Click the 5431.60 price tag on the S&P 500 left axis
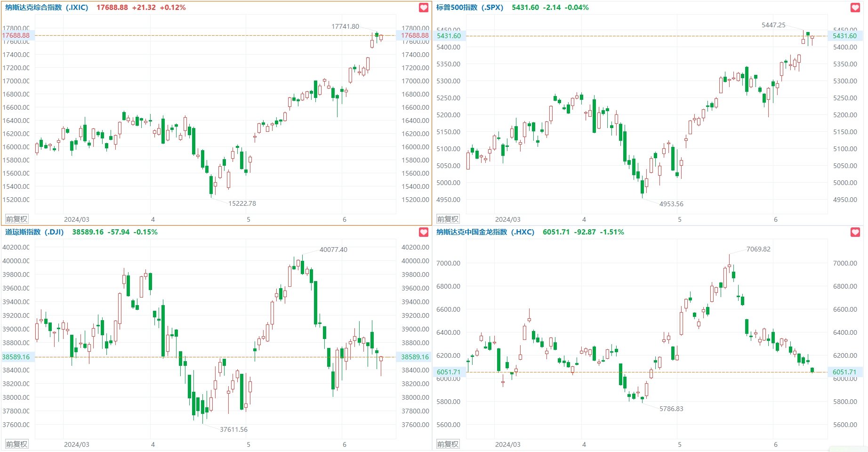Image resolution: width=868 pixels, height=452 pixels. coord(449,36)
